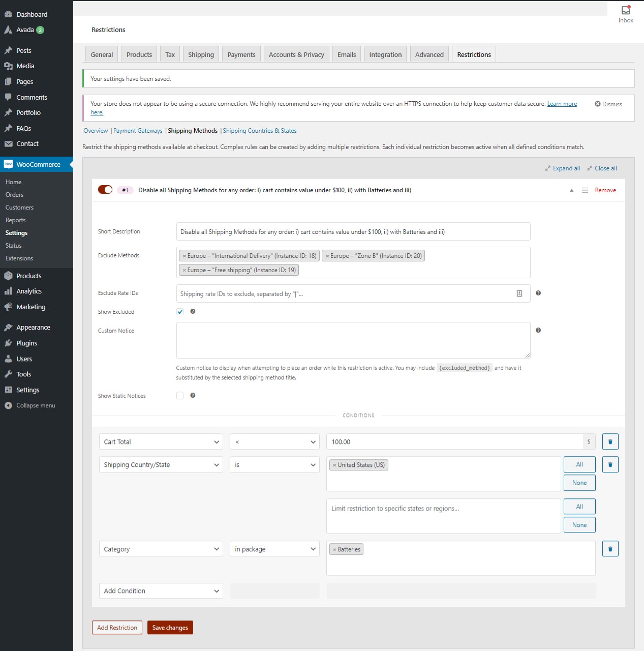Click help icon beside Show Excluded checkbox
This screenshot has width=644, height=651.
tap(193, 311)
